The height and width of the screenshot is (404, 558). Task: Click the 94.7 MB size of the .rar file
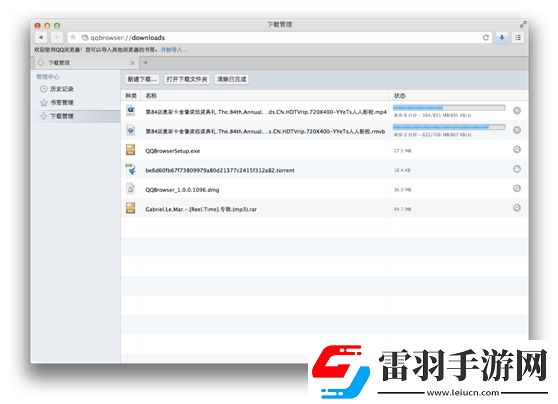click(x=402, y=209)
